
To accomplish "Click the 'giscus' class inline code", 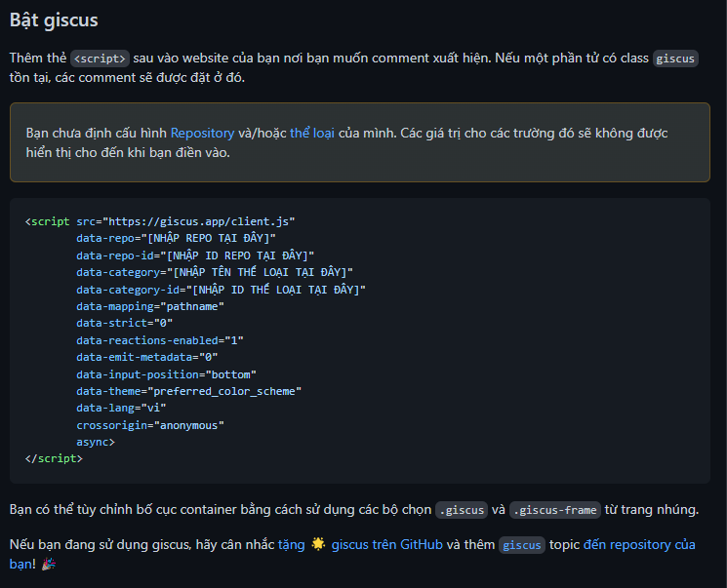I will click(x=675, y=59).
